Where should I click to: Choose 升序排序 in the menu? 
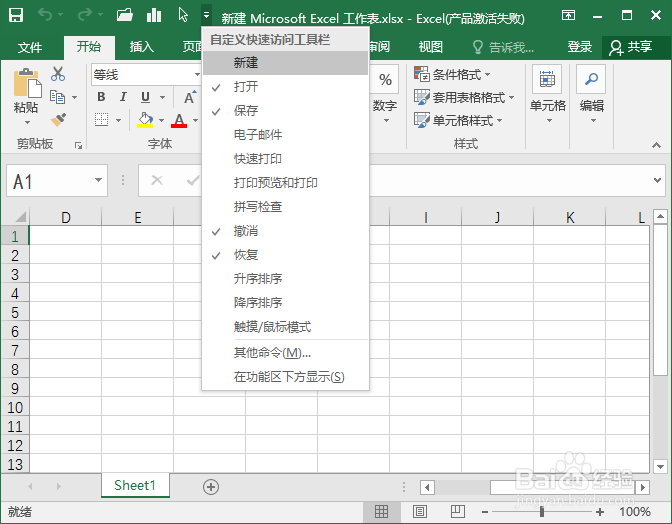point(285,279)
